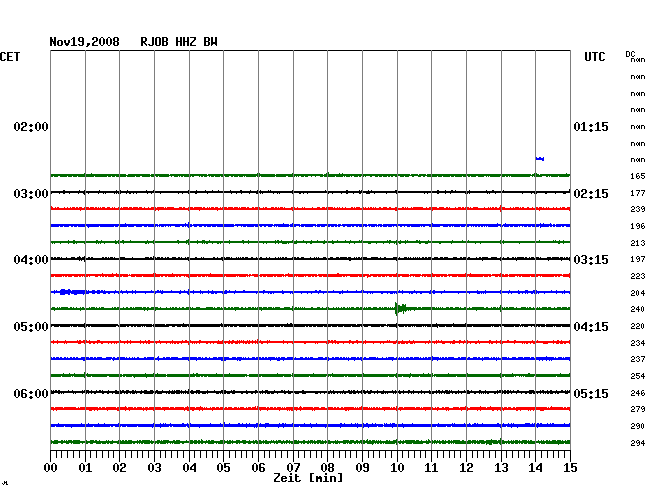Image resolution: width=650 pixels, height=494 pixels.
Task: Click minute label 01 on time axis
Action: tap(85, 468)
